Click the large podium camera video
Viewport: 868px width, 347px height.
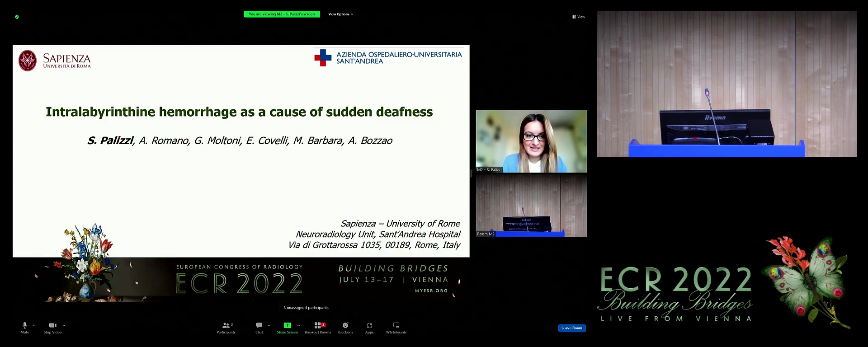tap(727, 84)
